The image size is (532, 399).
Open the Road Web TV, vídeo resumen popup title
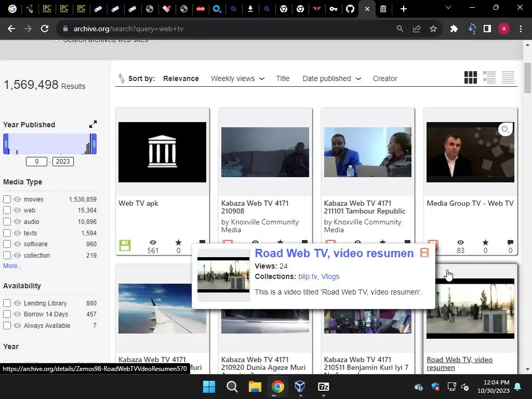point(334,253)
